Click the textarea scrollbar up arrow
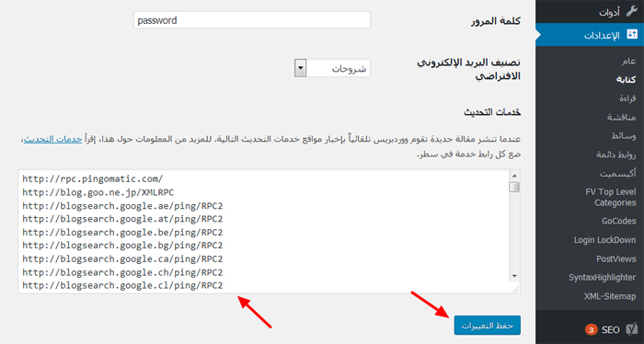Image resolution: width=644 pixels, height=344 pixels. [514, 176]
